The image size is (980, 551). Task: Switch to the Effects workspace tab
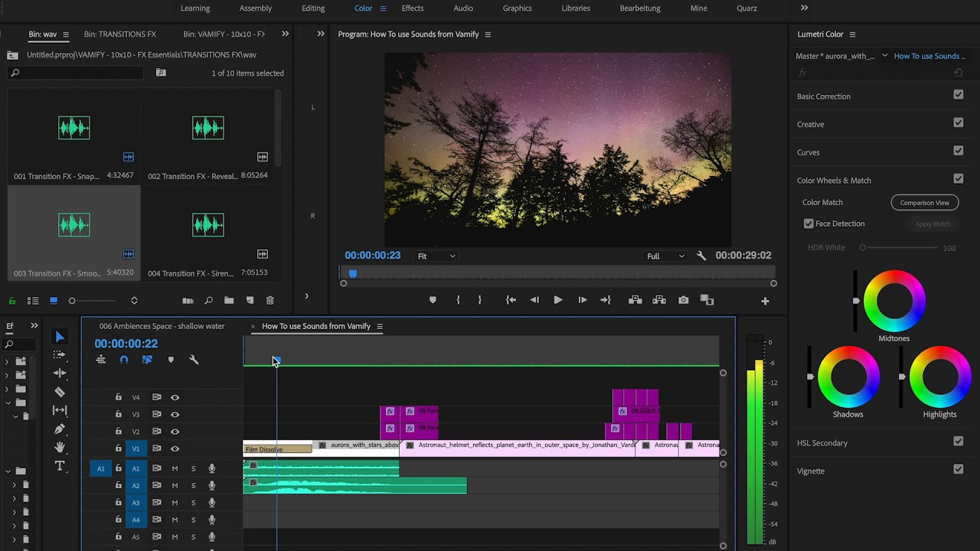pos(412,8)
